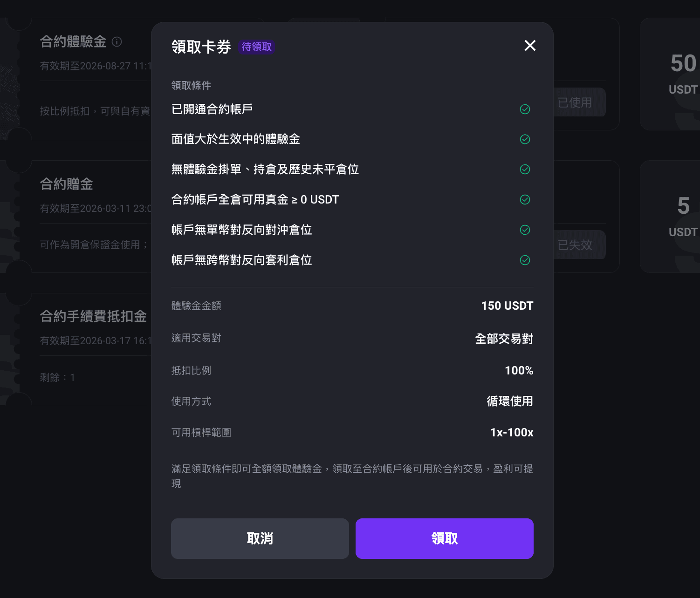This screenshot has width=700, height=598.
Task: Click check icon for 帳戶無單幣對反向對沖倉位
Action: [525, 230]
